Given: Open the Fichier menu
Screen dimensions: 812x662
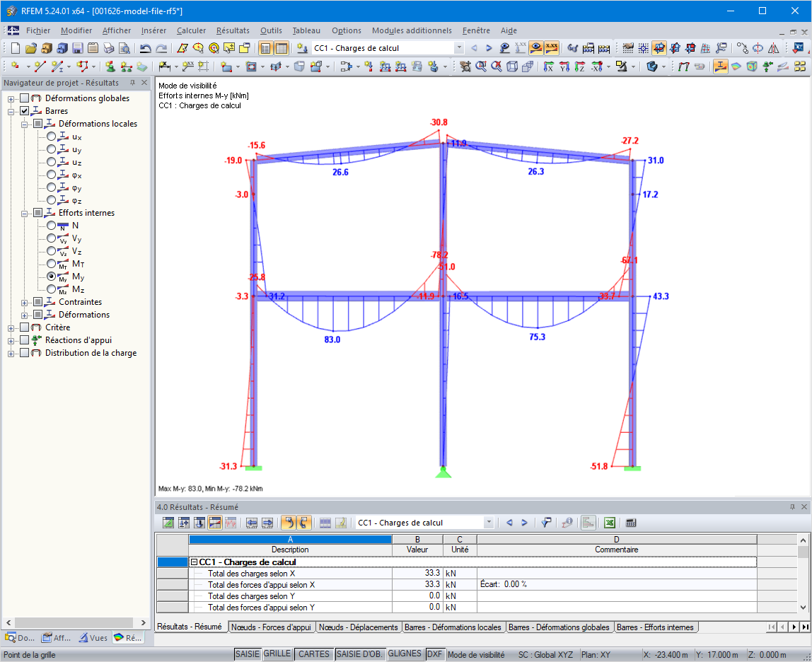Looking at the screenshot, I should (x=38, y=30).
